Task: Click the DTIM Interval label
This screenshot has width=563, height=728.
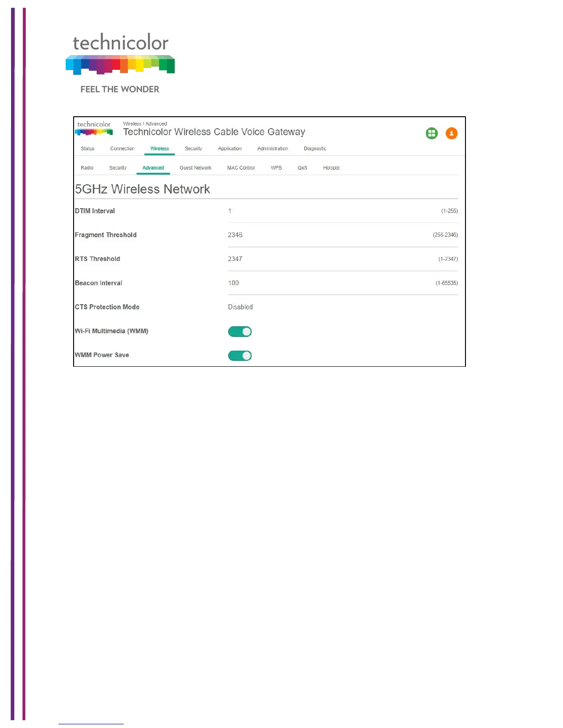Action: tap(95, 211)
